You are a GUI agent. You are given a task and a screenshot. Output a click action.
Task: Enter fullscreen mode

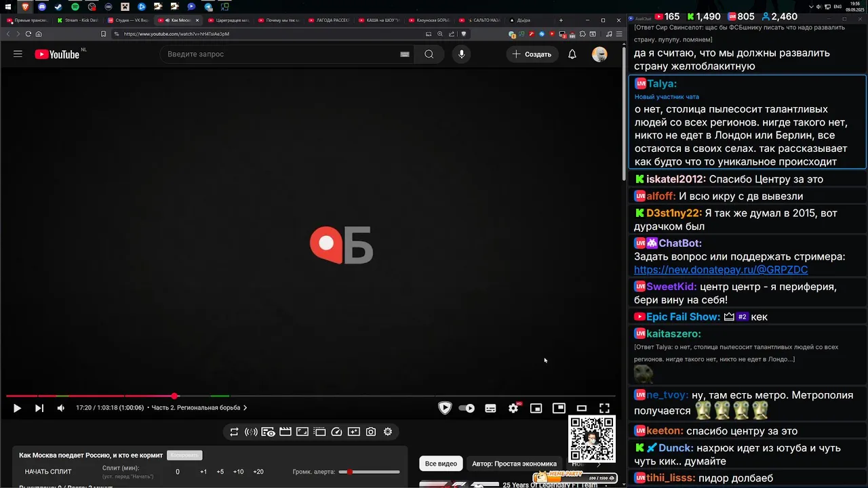(x=604, y=408)
